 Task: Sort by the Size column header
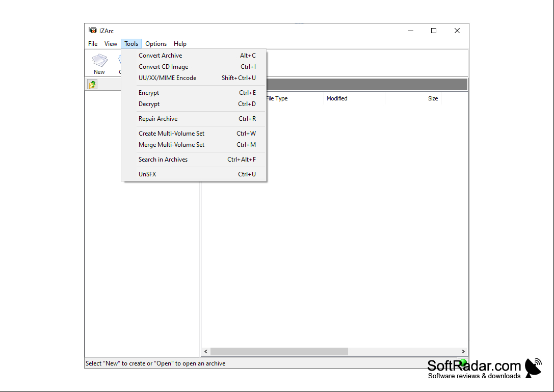pyautogui.click(x=413, y=98)
